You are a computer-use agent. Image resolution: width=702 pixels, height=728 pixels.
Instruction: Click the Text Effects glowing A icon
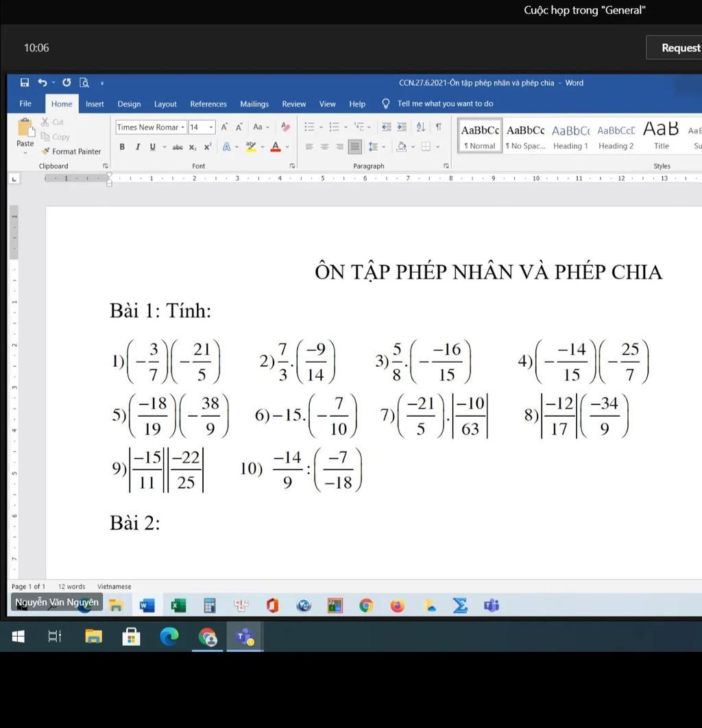(226, 147)
